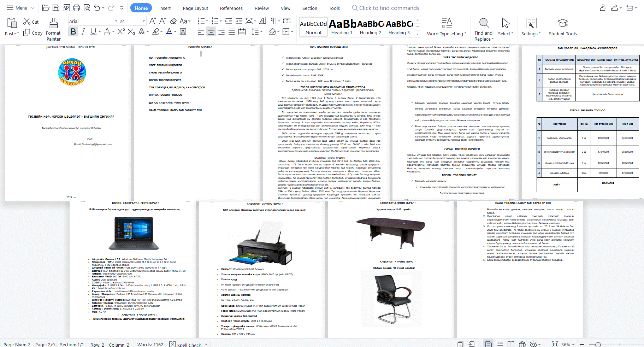Screen dimensions: 644x347
Task: Click the distributed alignment icon
Action: 242,31
